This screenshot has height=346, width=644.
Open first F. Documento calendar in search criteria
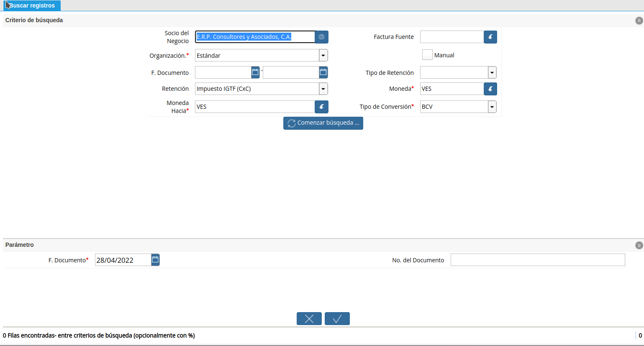point(255,72)
